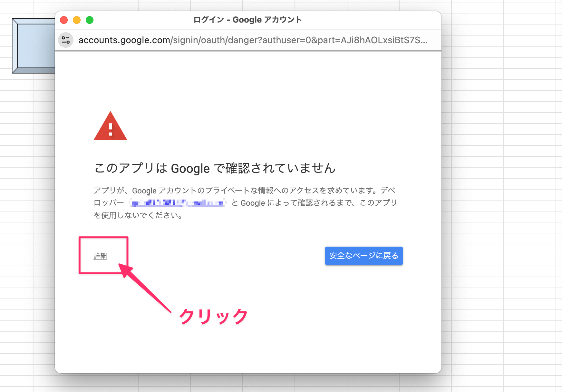Viewport: 562px width, 392px height.
Task: Close the Google login window
Action: [64, 20]
